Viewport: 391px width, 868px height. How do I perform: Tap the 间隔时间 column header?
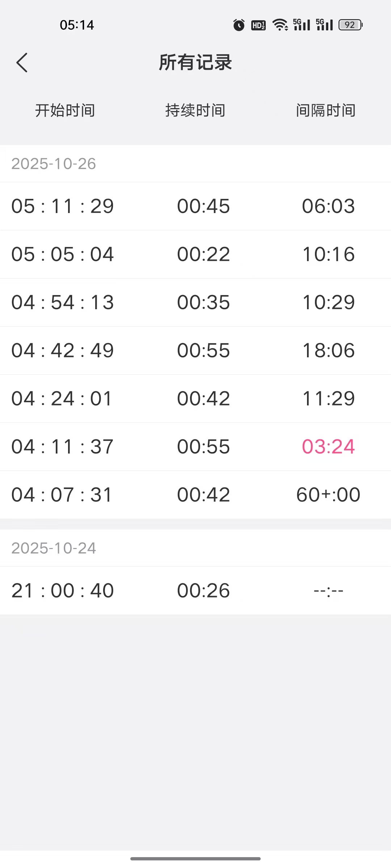click(x=326, y=110)
